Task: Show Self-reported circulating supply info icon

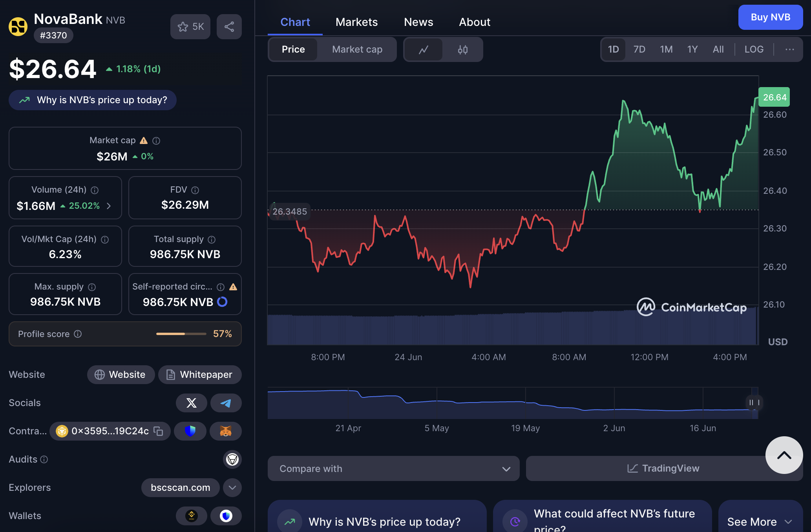Action: pos(221,287)
